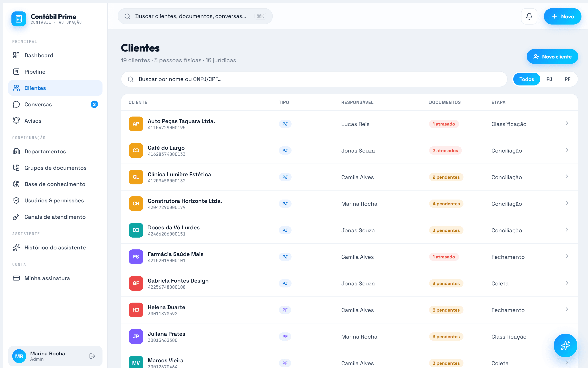Click the Pipeline kanban icon
588x368 pixels.
point(16,72)
